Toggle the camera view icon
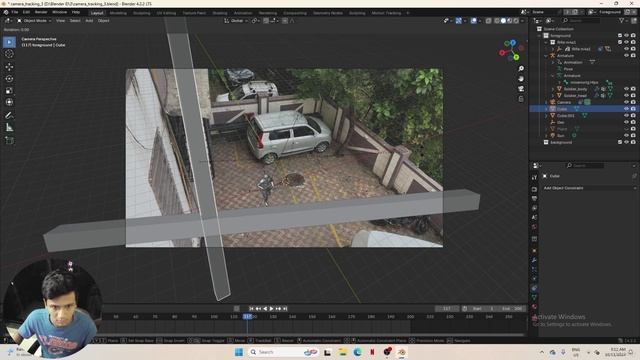 pyautogui.click(x=521, y=89)
